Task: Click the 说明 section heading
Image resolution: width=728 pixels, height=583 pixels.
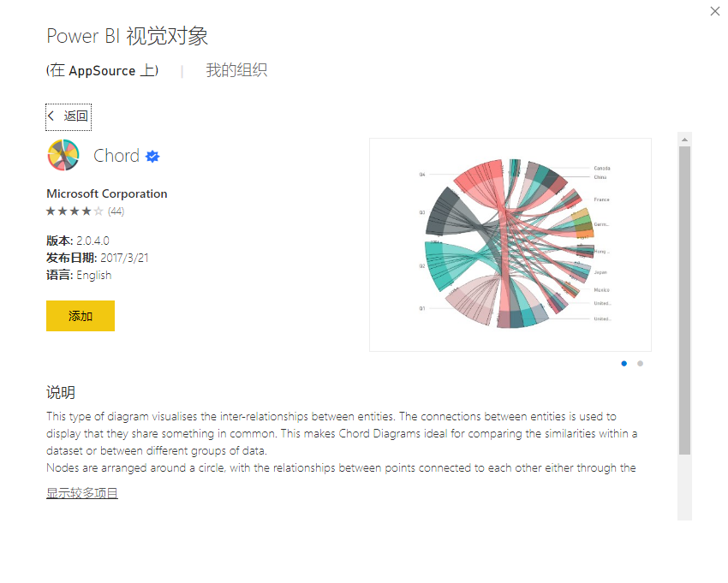Action: (61, 392)
